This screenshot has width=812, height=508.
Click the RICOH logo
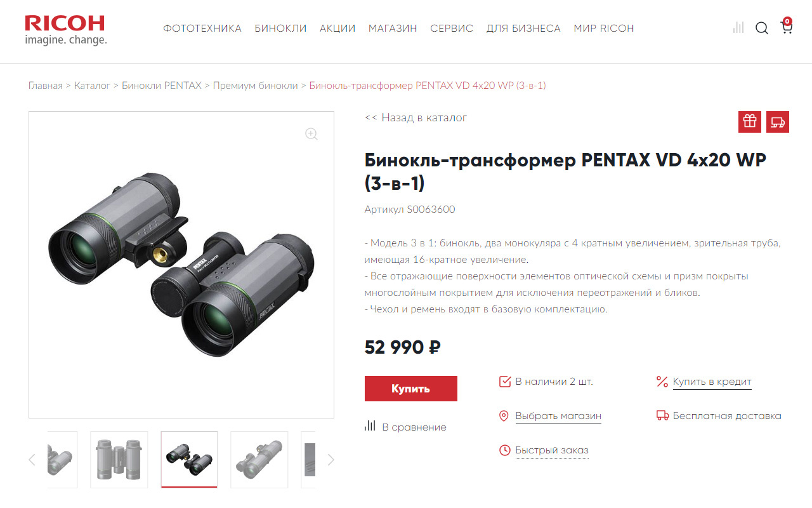(x=65, y=30)
